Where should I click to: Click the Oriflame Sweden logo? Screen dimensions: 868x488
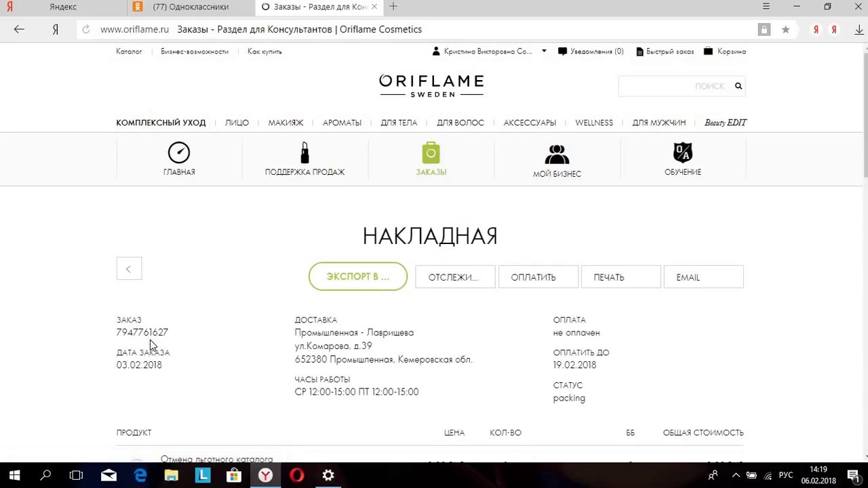431,85
